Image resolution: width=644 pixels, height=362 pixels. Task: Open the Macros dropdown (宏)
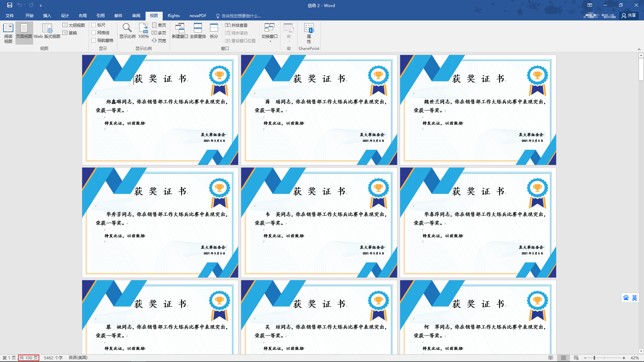pyautogui.click(x=289, y=33)
